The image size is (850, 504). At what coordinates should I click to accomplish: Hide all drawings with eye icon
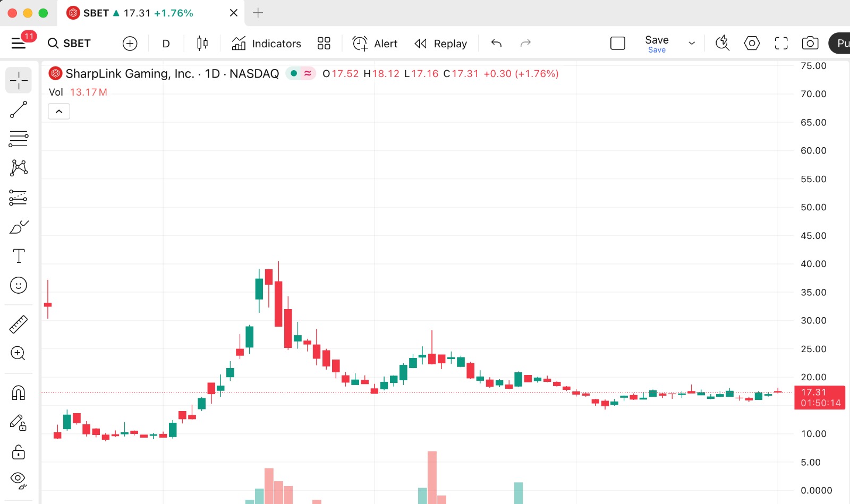pyautogui.click(x=19, y=480)
